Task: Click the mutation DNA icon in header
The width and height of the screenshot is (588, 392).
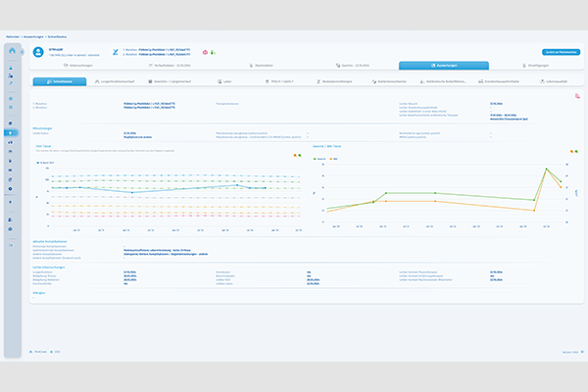Action: pyautogui.click(x=116, y=51)
